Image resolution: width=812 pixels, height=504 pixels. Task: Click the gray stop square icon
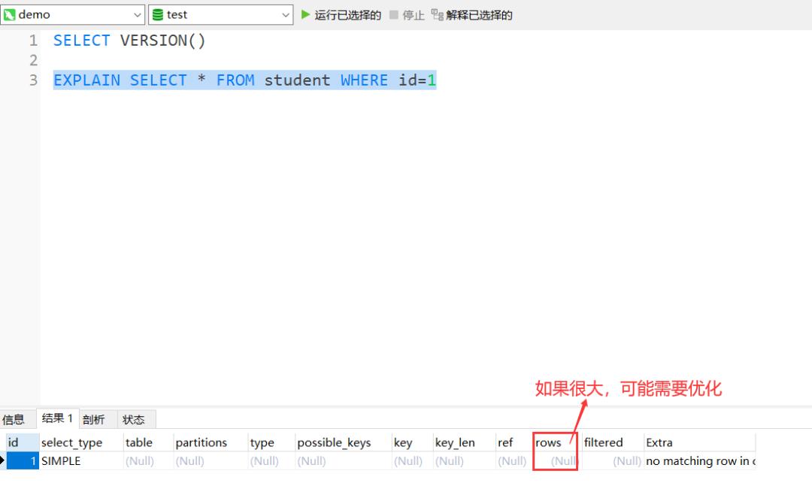(x=393, y=14)
